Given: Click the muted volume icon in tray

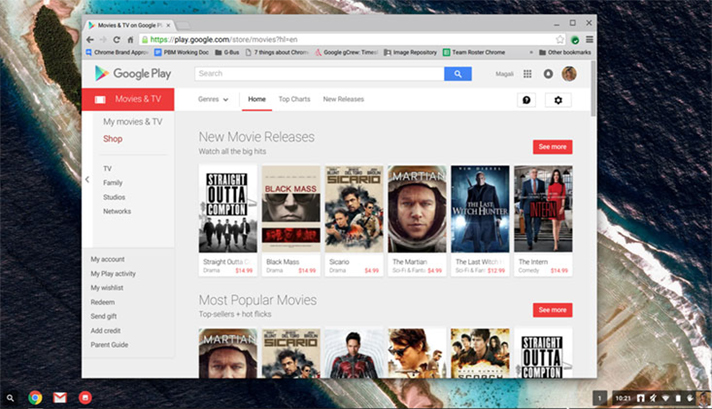Looking at the screenshot, I should click(653, 398).
